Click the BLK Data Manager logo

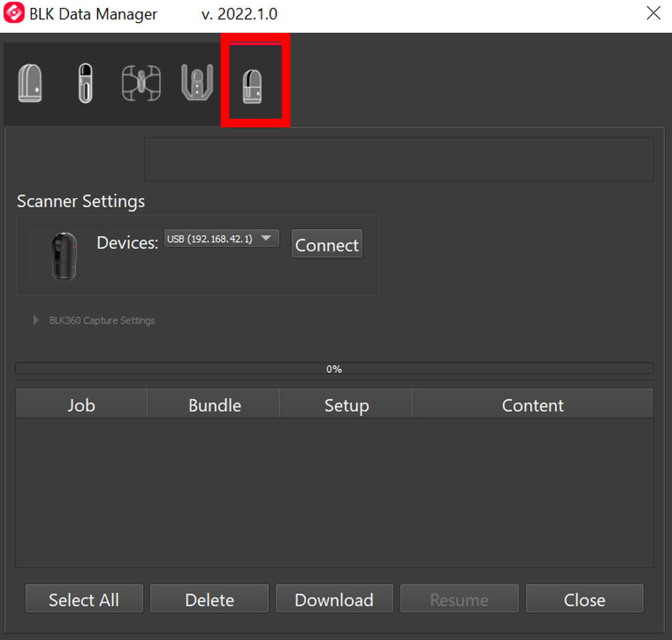[13, 13]
